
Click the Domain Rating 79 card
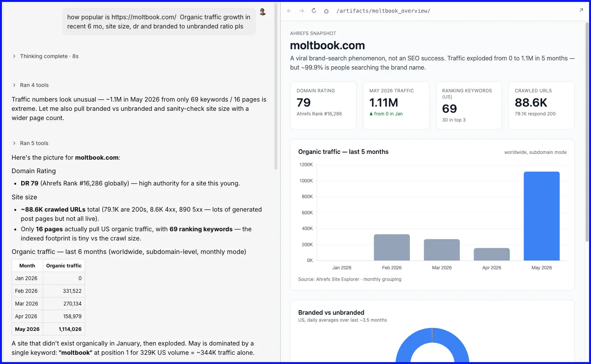(x=323, y=105)
